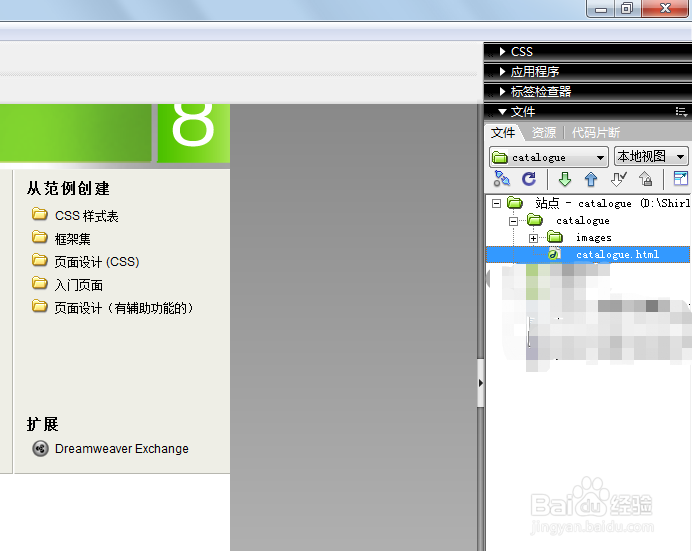Open the Files panel options menu

[x=681, y=112]
